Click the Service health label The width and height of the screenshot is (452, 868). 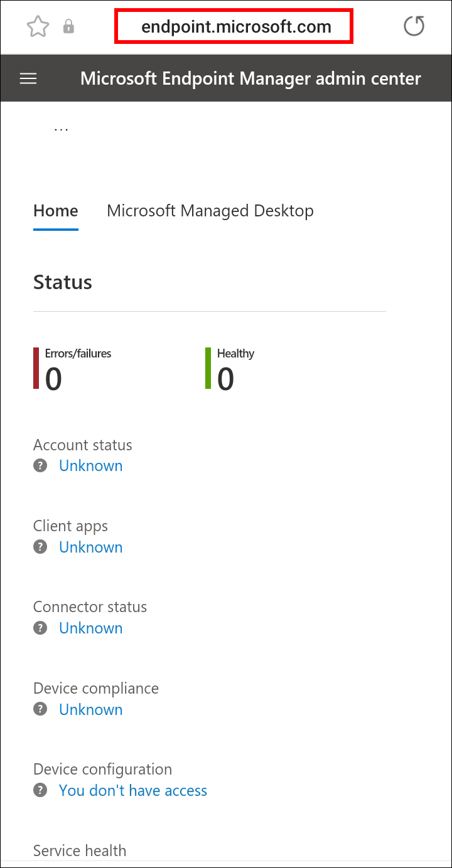coord(80,850)
